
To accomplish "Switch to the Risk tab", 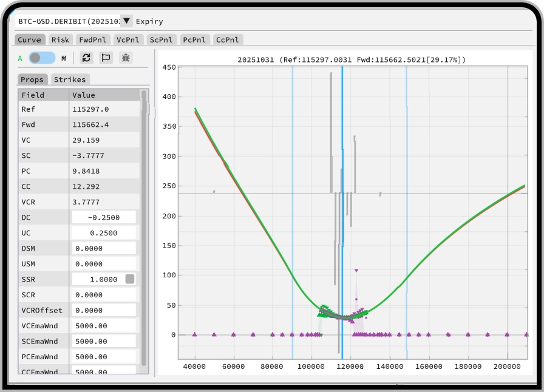I will coord(60,39).
